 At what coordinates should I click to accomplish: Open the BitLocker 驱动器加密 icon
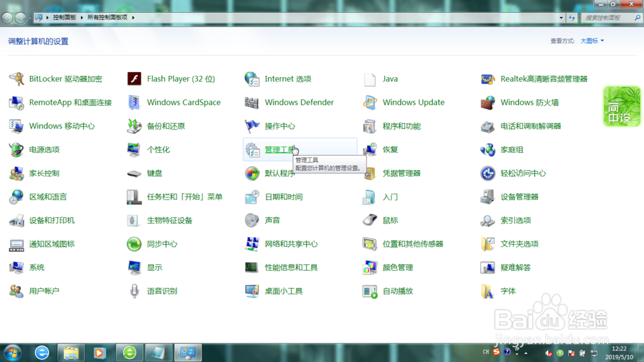point(17,79)
